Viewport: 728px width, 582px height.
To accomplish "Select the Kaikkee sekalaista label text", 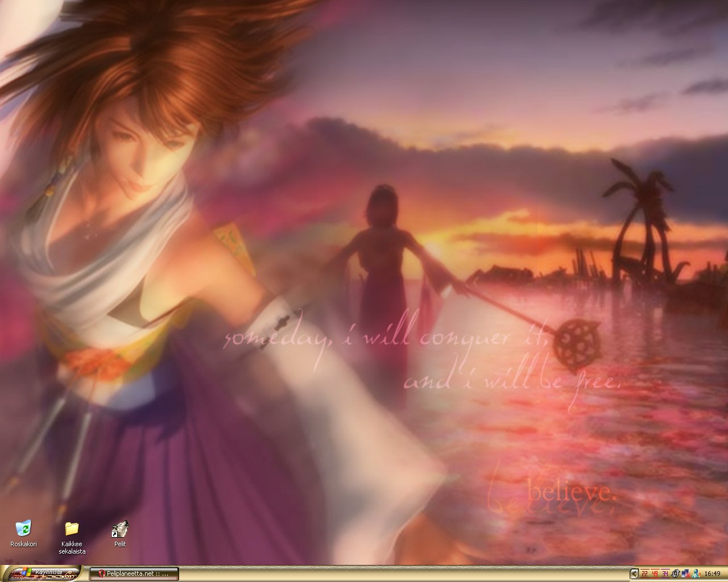I will [x=72, y=547].
